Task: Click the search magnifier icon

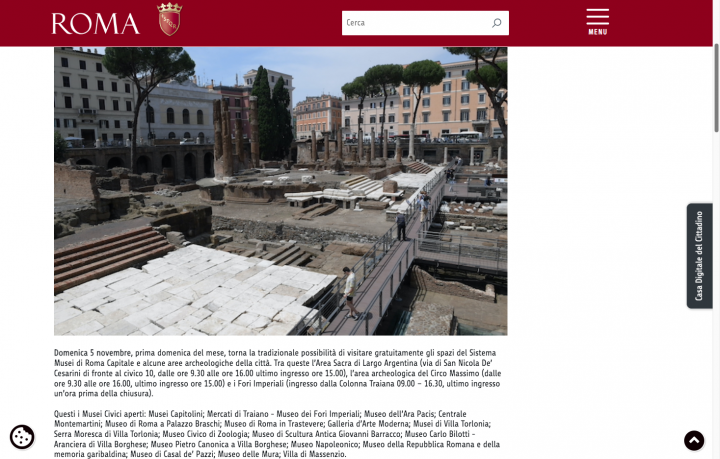Action: [x=496, y=23]
